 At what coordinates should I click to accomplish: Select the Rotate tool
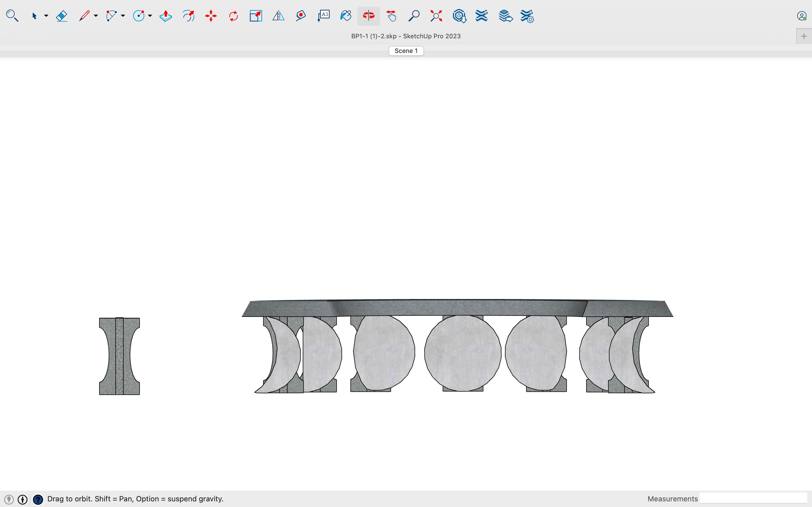233,16
